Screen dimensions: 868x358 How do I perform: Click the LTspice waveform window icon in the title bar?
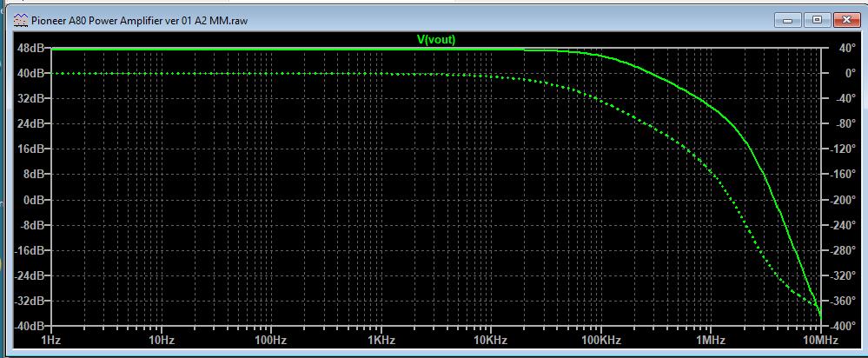(x=20, y=21)
